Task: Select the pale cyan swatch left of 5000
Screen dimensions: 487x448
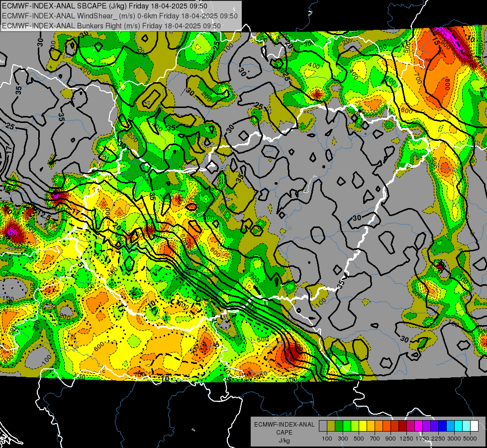Action: [467, 426]
